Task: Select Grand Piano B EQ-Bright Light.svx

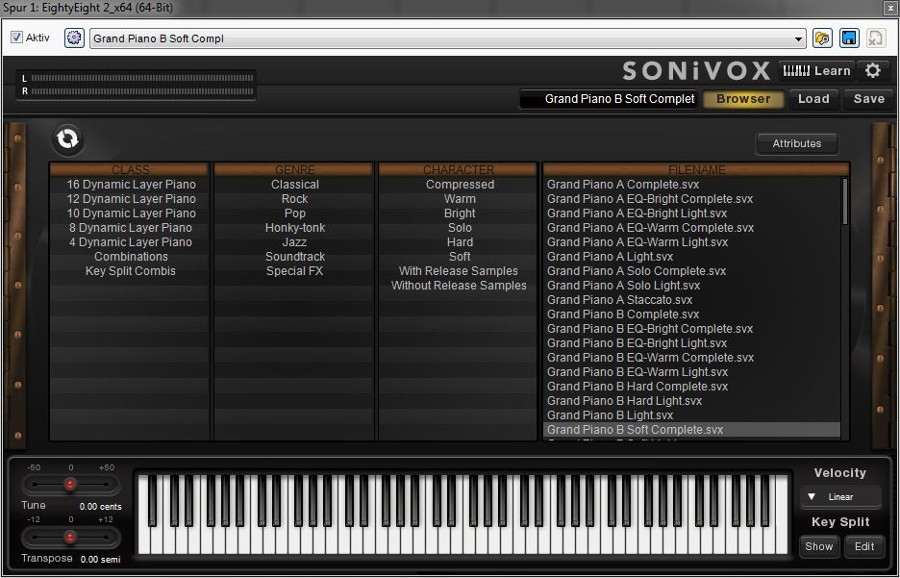Action: tap(692, 343)
